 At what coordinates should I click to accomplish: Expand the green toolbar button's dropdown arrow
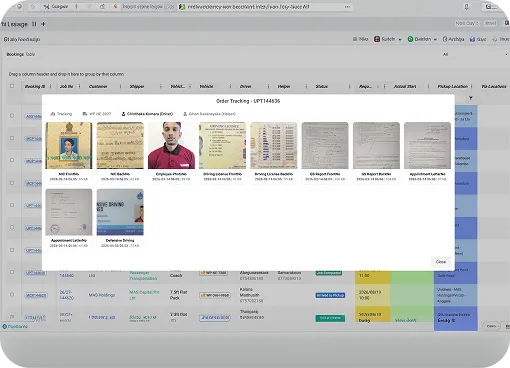[x=435, y=39]
